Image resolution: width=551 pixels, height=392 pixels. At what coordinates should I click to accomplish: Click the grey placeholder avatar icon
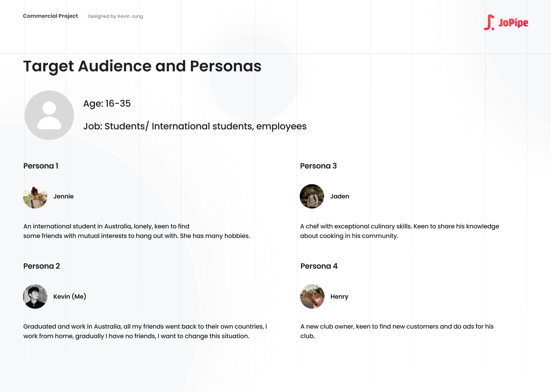coord(49,115)
